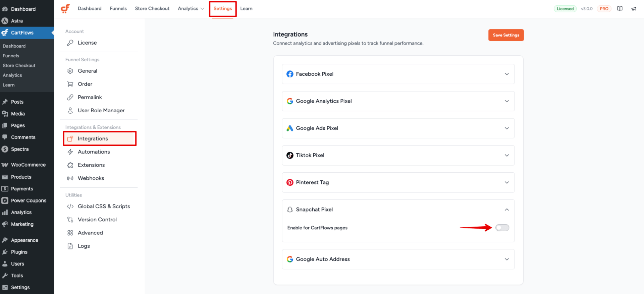This screenshot has height=294, width=644.
Task: Click the User Role Manager person icon
Action: [70, 110]
